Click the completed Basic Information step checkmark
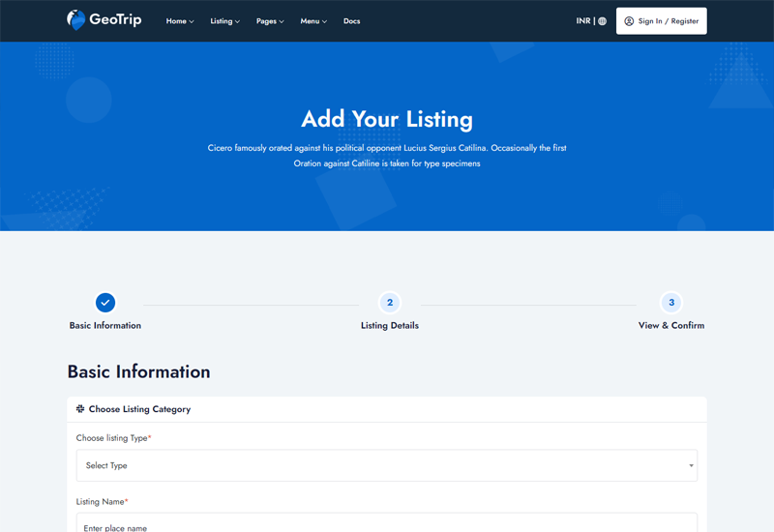The width and height of the screenshot is (774, 532). coord(105,303)
